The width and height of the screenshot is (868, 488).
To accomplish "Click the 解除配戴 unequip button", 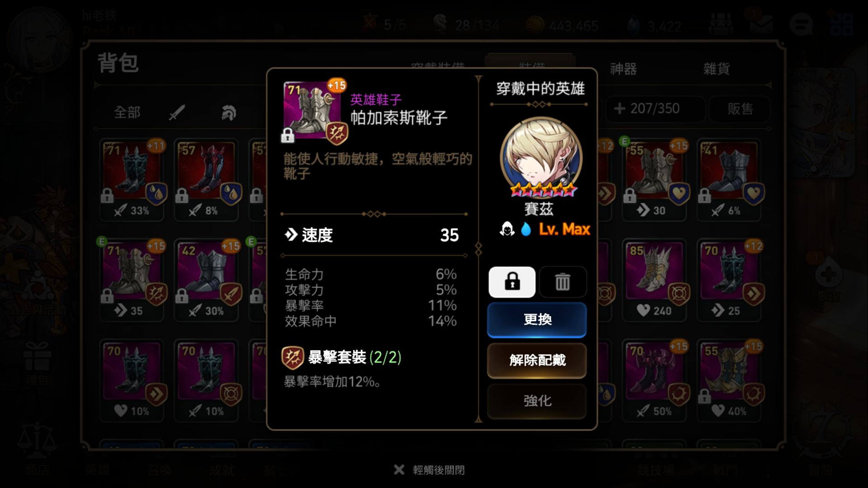I will tap(537, 360).
